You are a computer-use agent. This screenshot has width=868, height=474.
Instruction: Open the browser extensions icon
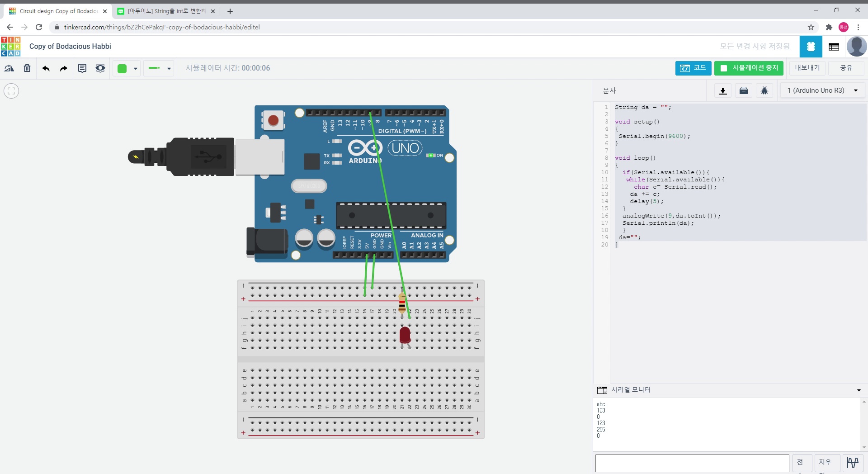(829, 27)
